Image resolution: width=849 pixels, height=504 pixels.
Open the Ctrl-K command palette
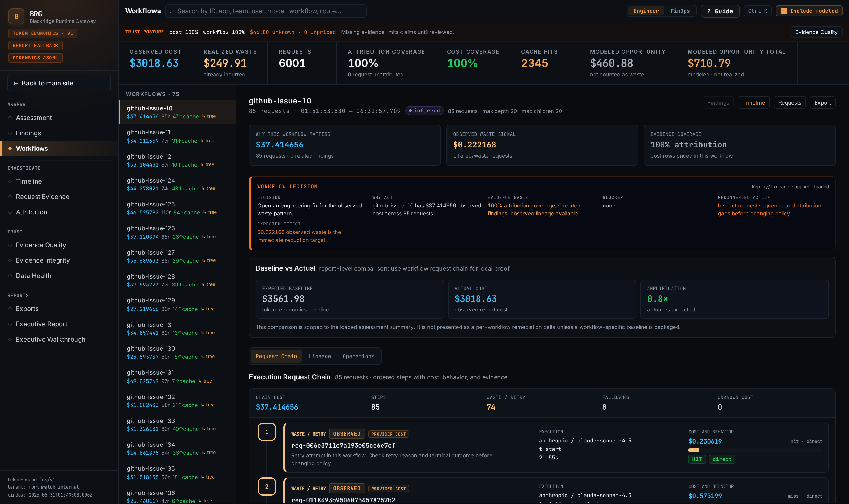(x=757, y=11)
